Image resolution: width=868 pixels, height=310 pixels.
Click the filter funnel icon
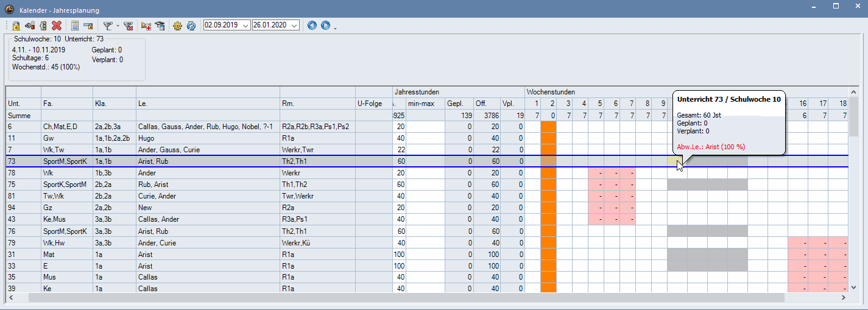107,26
